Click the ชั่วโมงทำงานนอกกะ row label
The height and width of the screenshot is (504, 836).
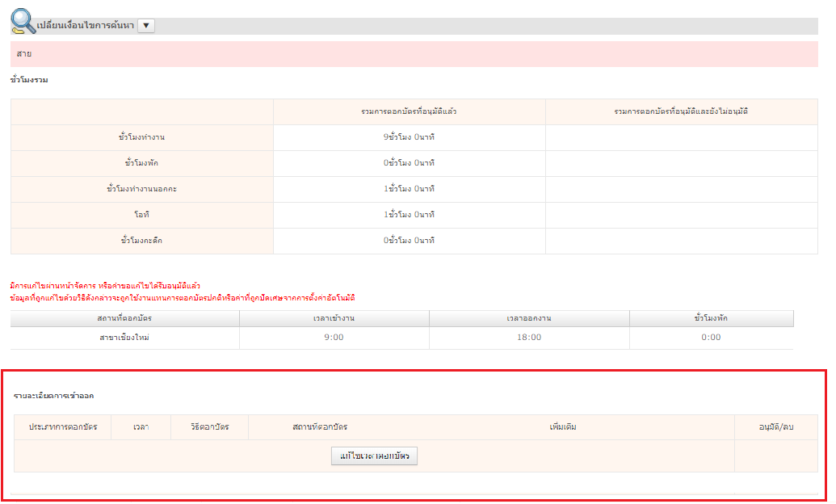pos(141,190)
